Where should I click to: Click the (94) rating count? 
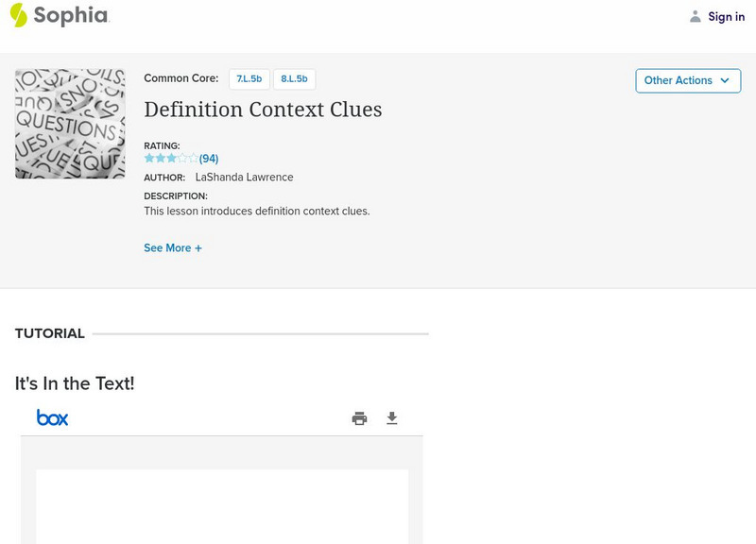(x=209, y=159)
